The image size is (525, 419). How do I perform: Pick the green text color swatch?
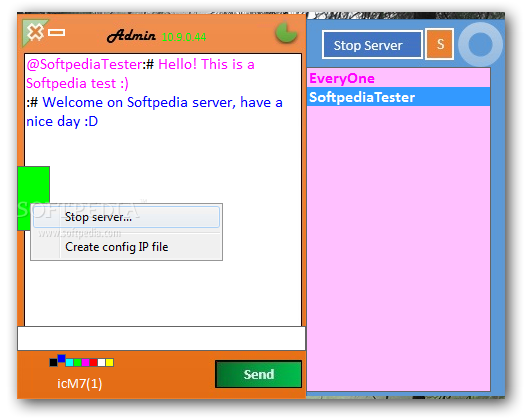[77, 362]
